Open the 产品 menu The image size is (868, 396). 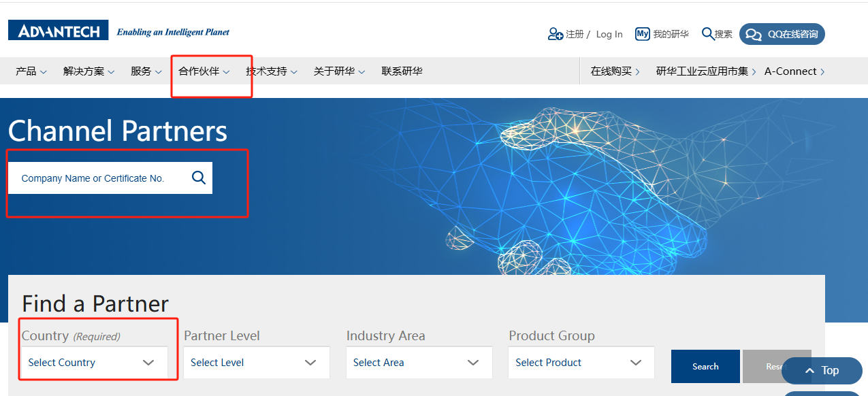(31, 71)
